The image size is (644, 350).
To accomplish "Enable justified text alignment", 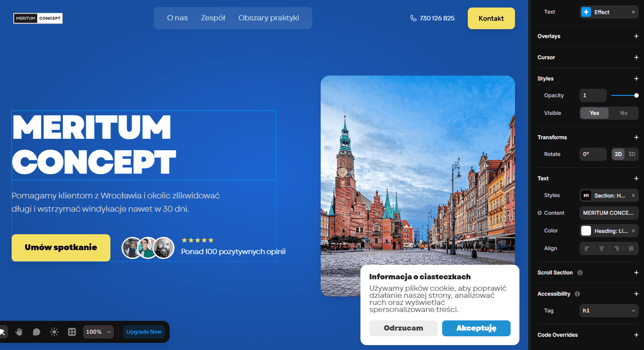I will [x=631, y=248].
